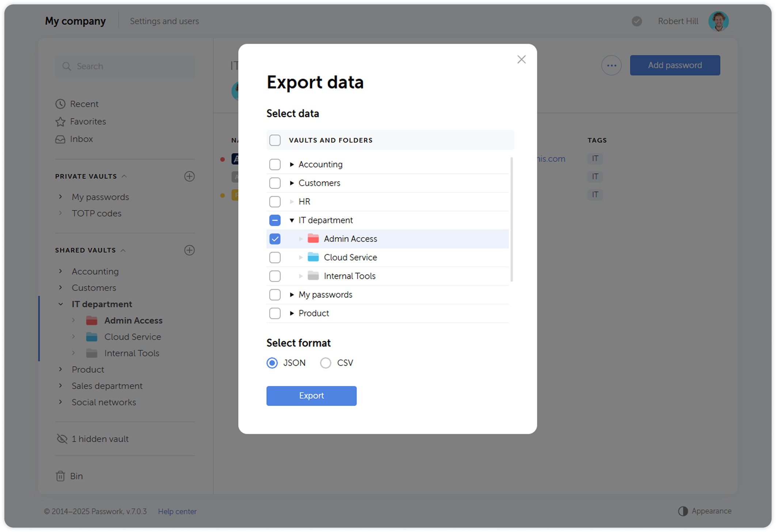
Task: Show the 1 hidden vault
Action: 100,438
